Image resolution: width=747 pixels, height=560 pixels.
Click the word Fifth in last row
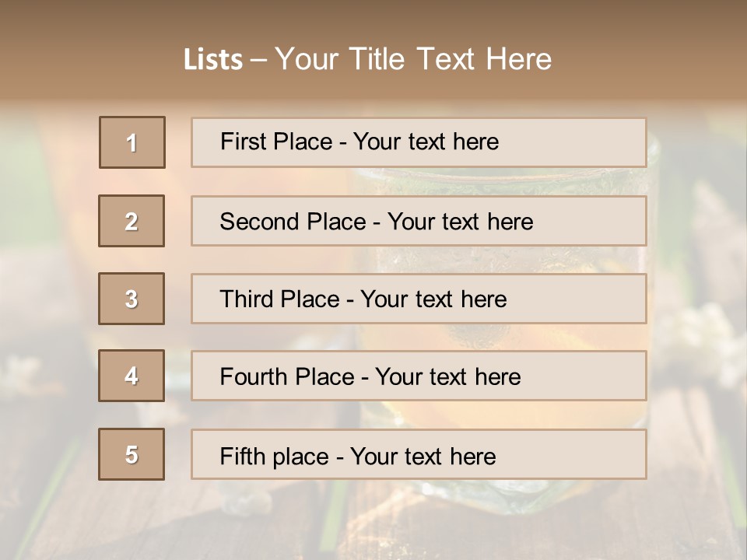click(x=243, y=456)
